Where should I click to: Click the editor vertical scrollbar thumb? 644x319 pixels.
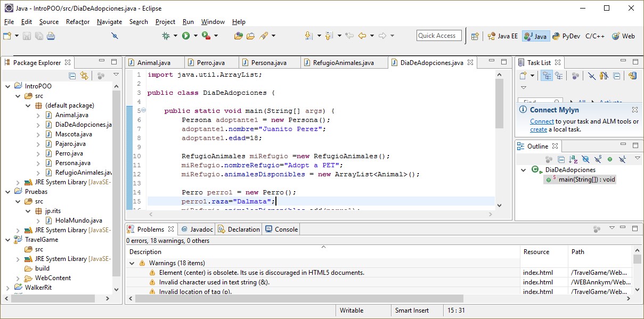[x=499, y=103]
